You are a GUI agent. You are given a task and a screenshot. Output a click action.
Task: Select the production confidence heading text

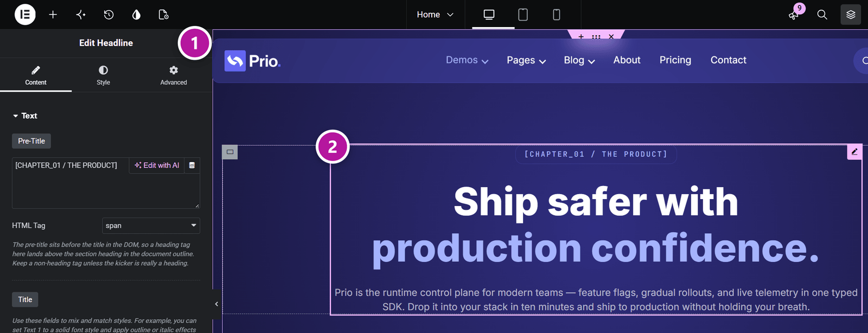(596, 248)
